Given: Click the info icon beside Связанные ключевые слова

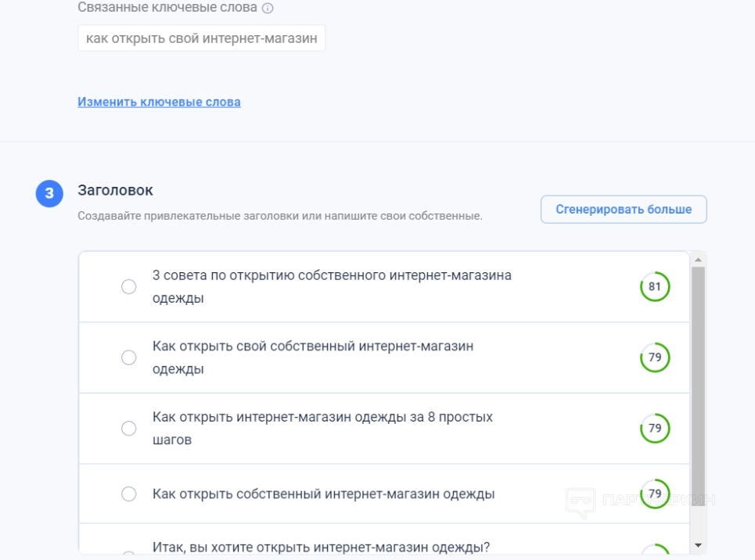Looking at the screenshot, I should (268, 9).
